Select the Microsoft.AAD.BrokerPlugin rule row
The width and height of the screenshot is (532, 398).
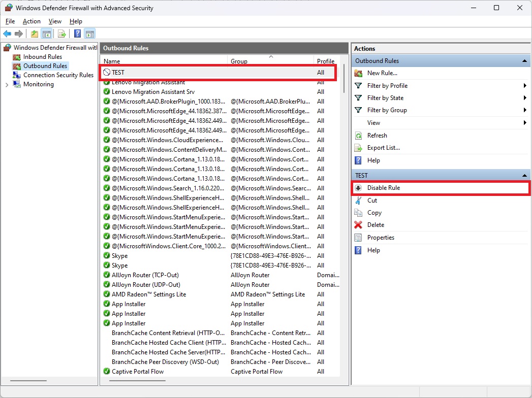tap(220, 102)
